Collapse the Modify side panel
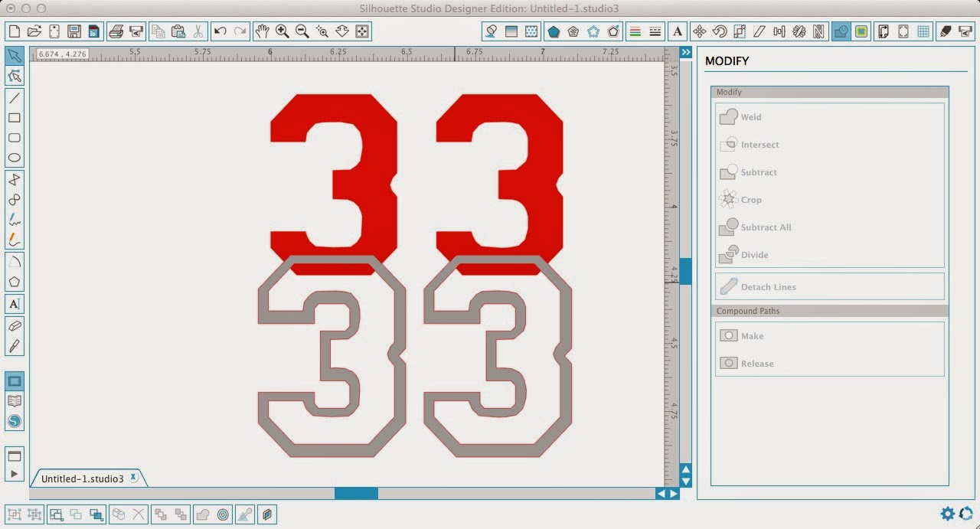The width and height of the screenshot is (980, 529). click(686, 52)
